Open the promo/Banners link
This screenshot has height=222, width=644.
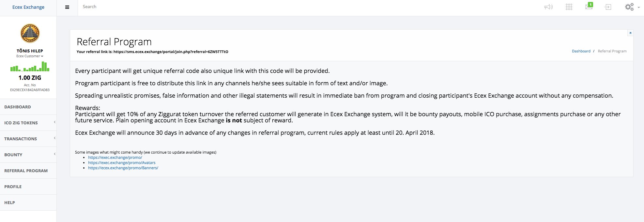click(123, 168)
